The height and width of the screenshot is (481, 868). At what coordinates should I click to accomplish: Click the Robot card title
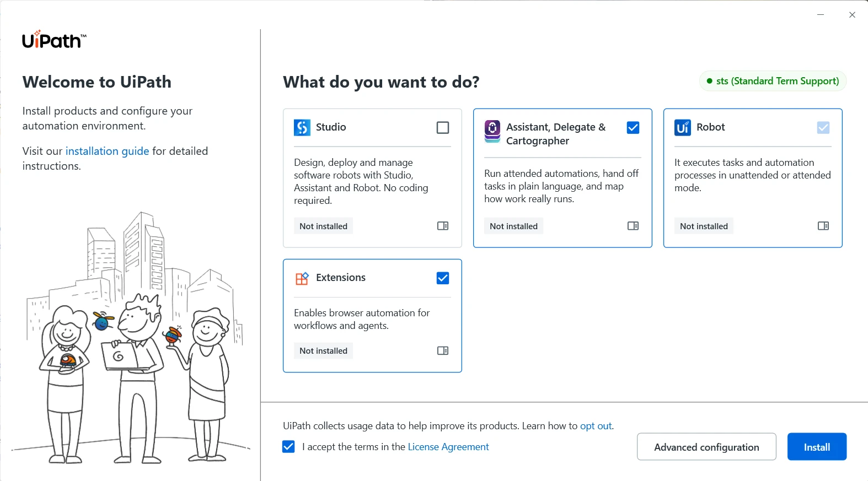click(x=711, y=127)
